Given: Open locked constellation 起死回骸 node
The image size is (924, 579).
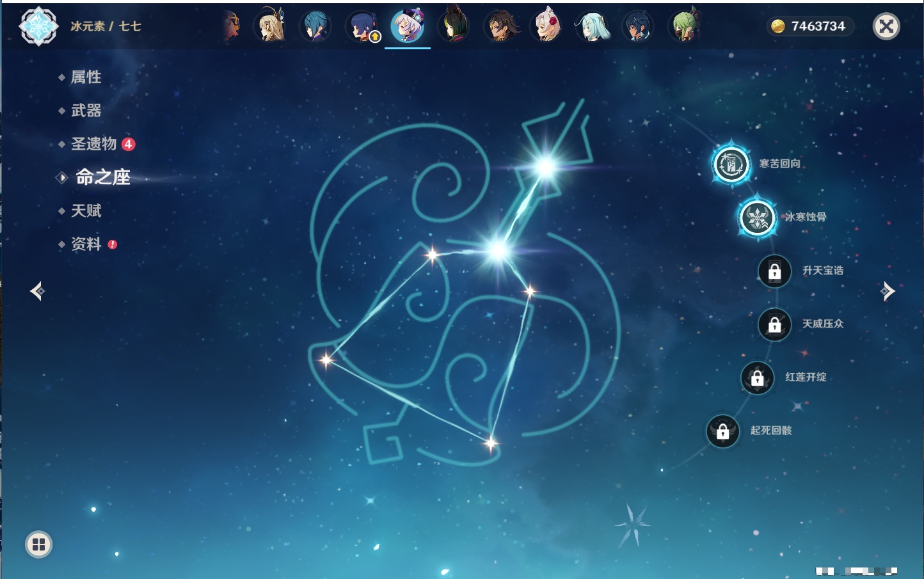Looking at the screenshot, I should [x=723, y=431].
